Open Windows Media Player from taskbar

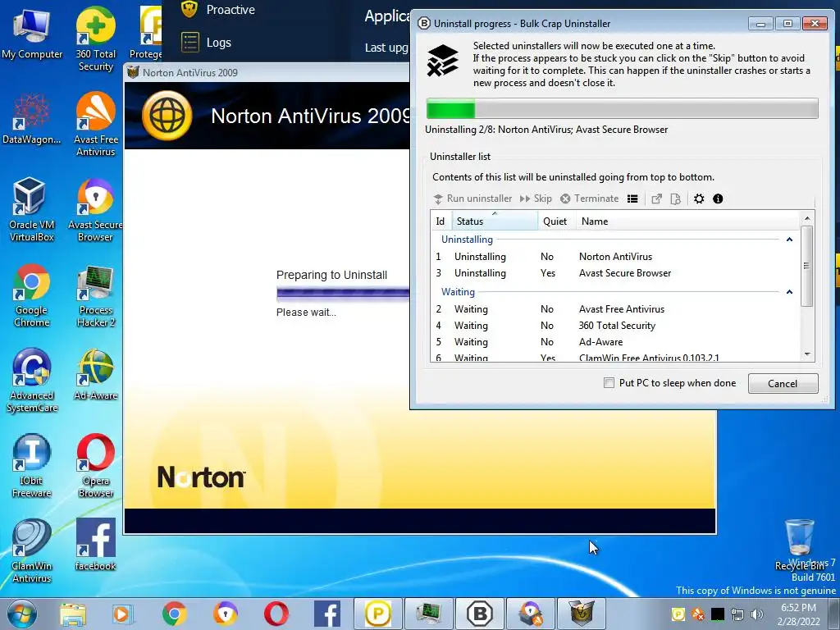click(x=123, y=614)
